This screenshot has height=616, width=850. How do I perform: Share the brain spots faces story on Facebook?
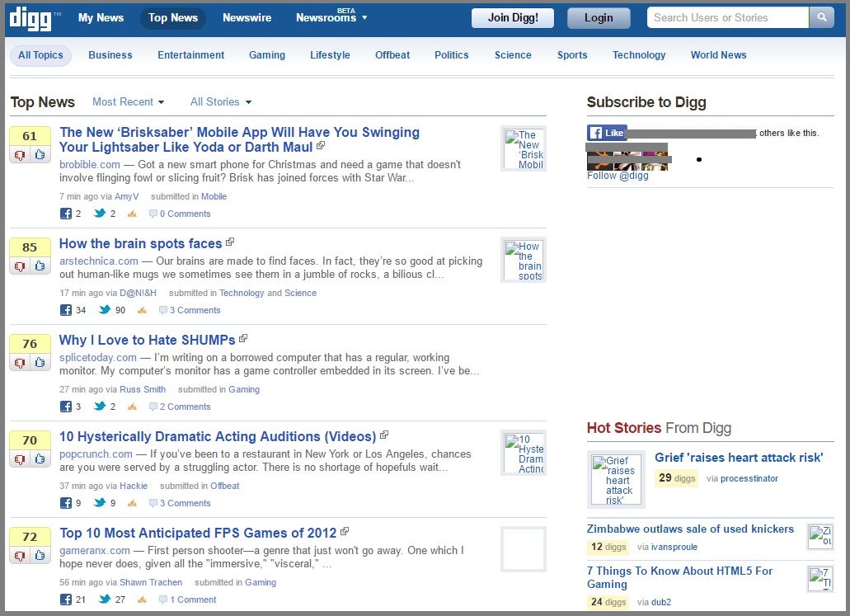click(66, 310)
